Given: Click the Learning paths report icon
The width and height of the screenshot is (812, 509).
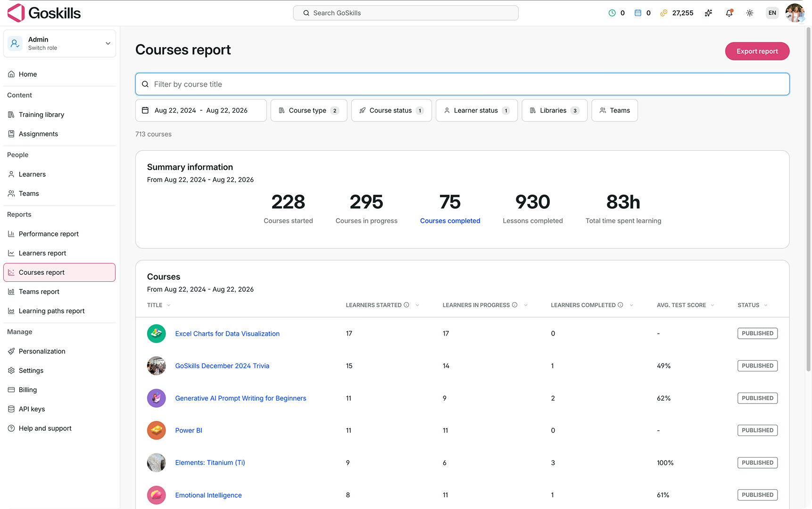Looking at the screenshot, I should point(11,311).
